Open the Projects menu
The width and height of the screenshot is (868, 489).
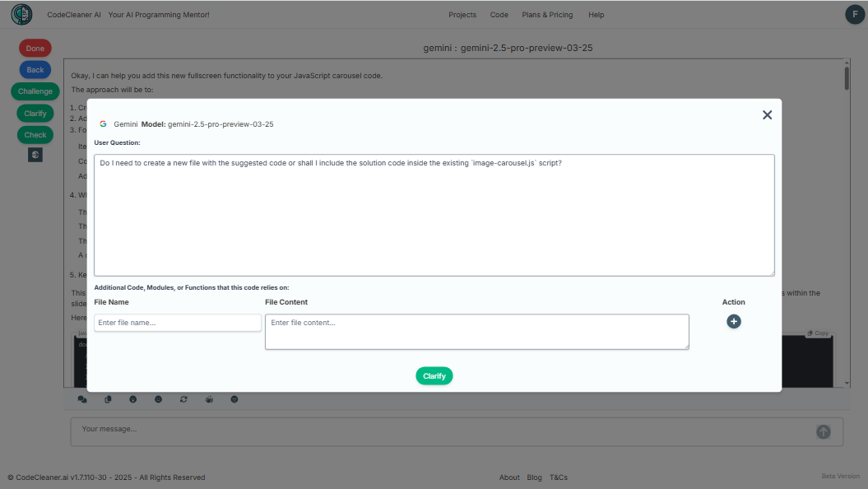[462, 15]
